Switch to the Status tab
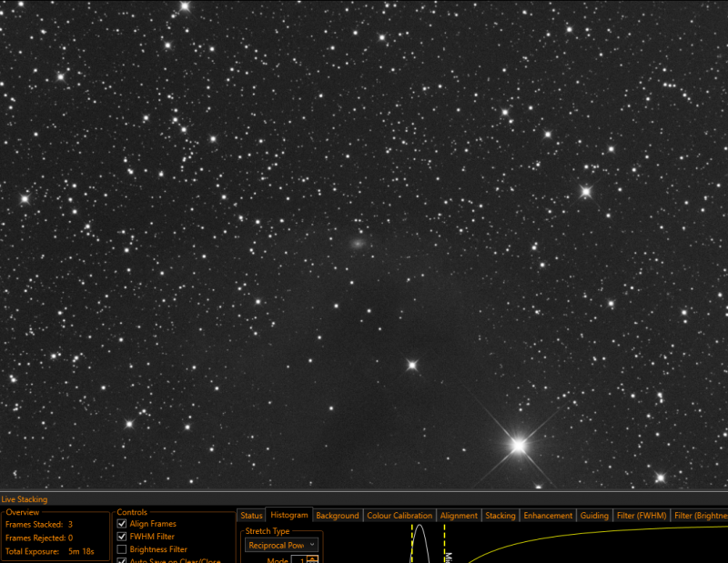Screen dimensions: 728x563 coord(251,516)
